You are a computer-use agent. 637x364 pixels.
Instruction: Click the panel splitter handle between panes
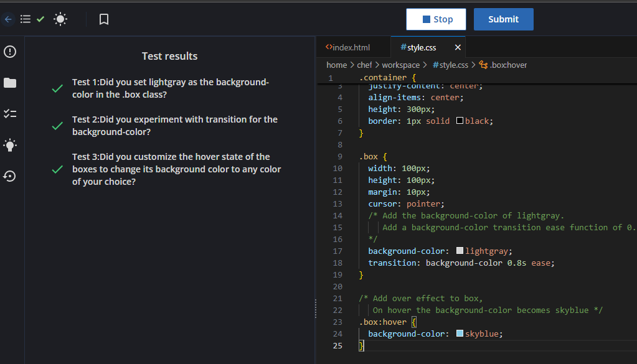coord(316,309)
